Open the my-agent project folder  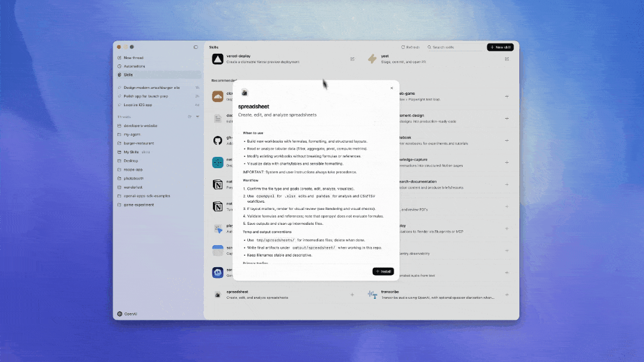click(x=159, y=134)
